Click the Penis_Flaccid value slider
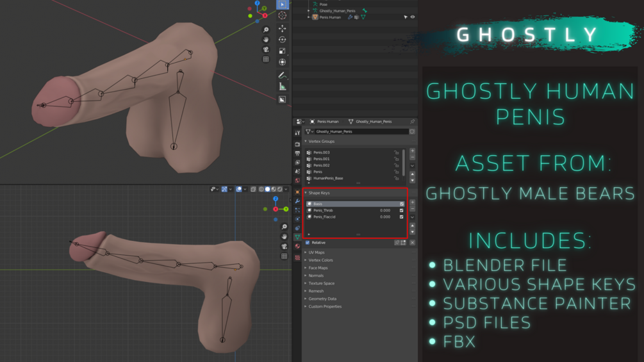 tap(385, 217)
